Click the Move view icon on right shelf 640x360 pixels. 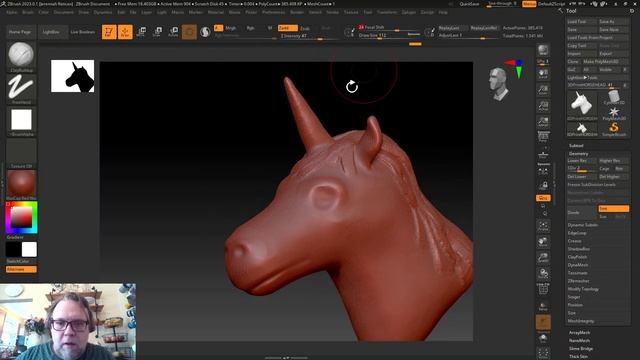tap(543, 242)
